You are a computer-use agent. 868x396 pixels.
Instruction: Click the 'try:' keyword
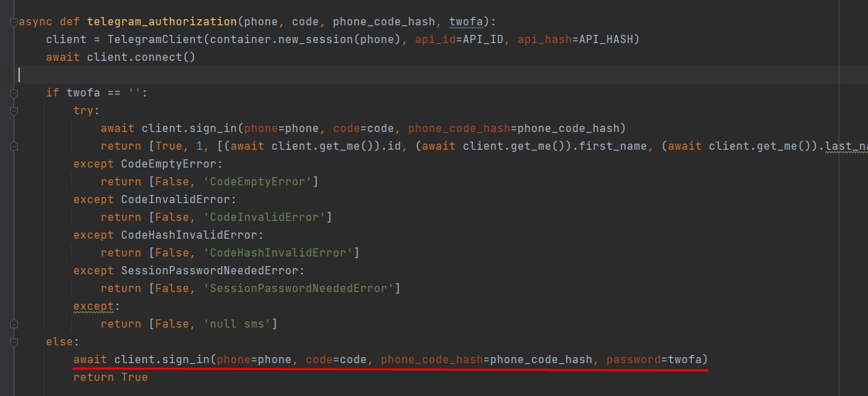[87, 111]
